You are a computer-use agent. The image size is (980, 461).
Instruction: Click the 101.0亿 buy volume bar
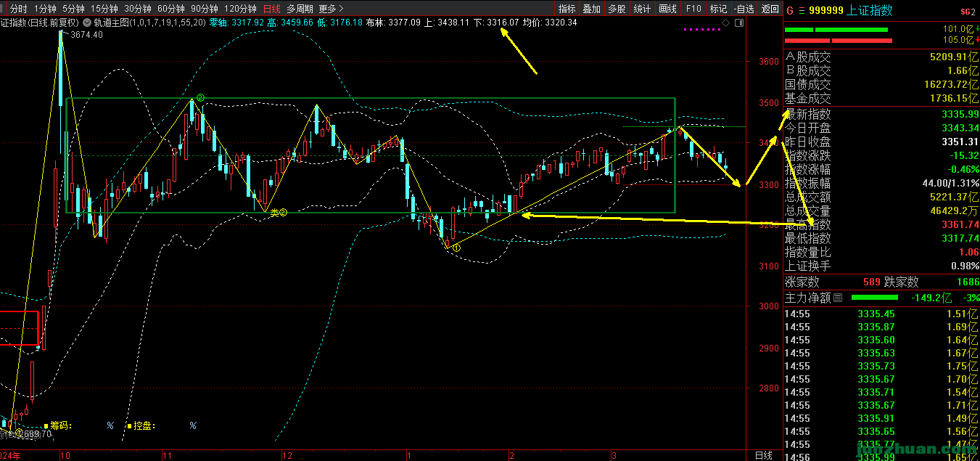pos(836,30)
